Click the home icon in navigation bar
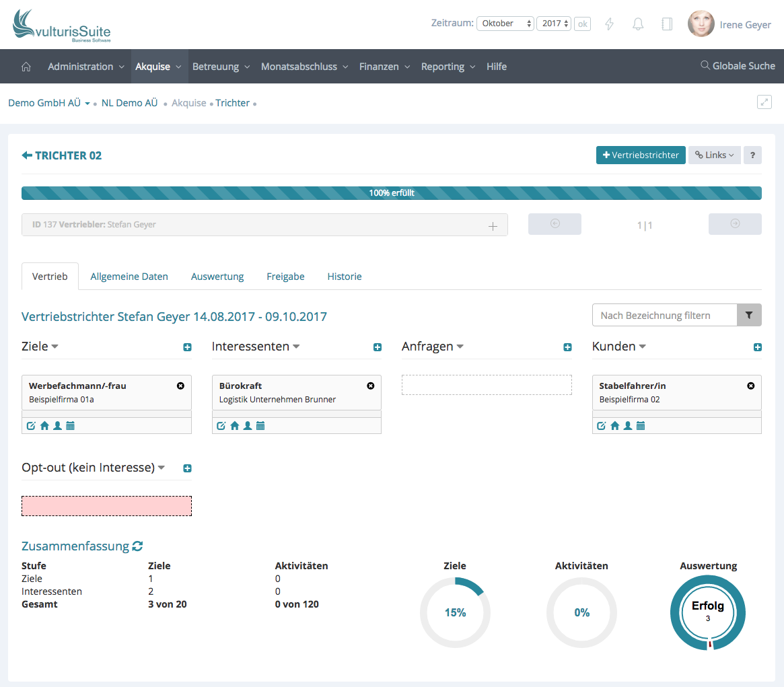The height and width of the screenshot is (687, 784). (26, 67)
